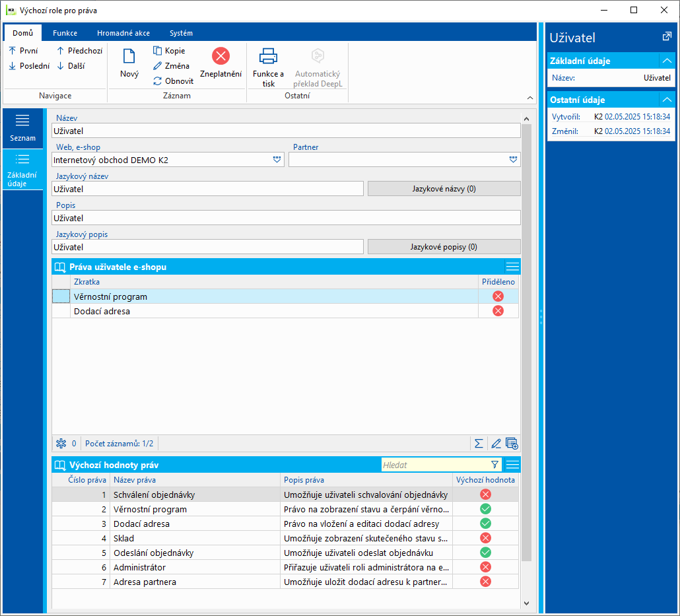Click the Jazykové popisy (0) button
Image resolution: width=680 pixels, height=616 pixels.
[444, 247]
